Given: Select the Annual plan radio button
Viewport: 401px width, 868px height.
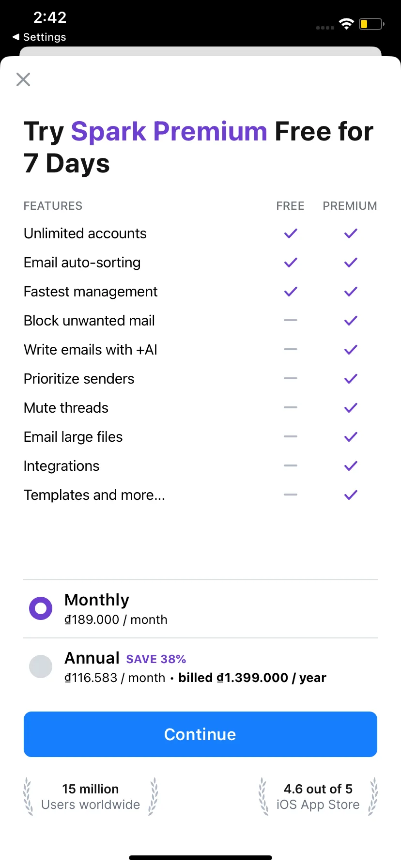Looking at the screenshot, I should 41,666.
